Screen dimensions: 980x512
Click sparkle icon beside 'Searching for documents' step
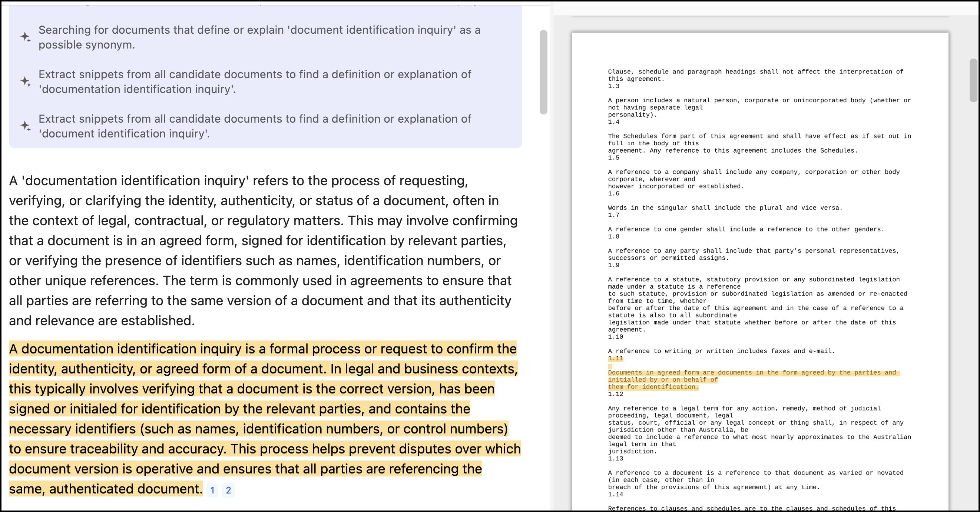pyautogui.click(x=26, y=37)
